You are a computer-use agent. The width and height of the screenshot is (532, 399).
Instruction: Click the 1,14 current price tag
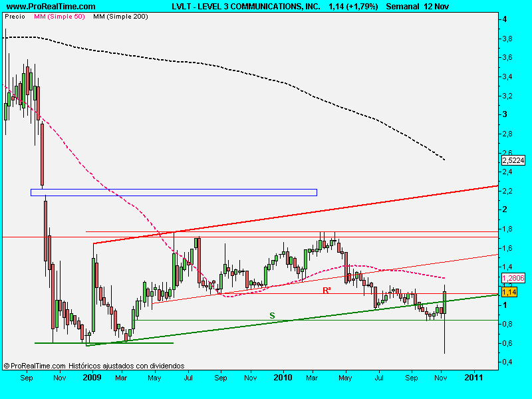[x=509, y=292]
